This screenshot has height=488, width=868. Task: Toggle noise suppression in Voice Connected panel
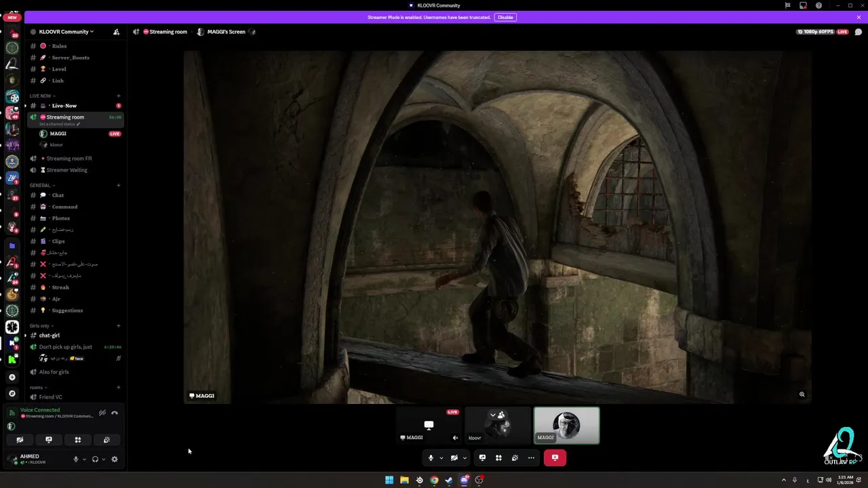pos(102,413)
